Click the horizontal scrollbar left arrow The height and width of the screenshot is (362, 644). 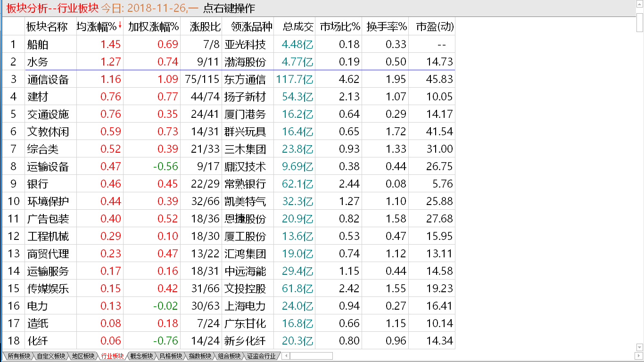click(x=286, y=356)
